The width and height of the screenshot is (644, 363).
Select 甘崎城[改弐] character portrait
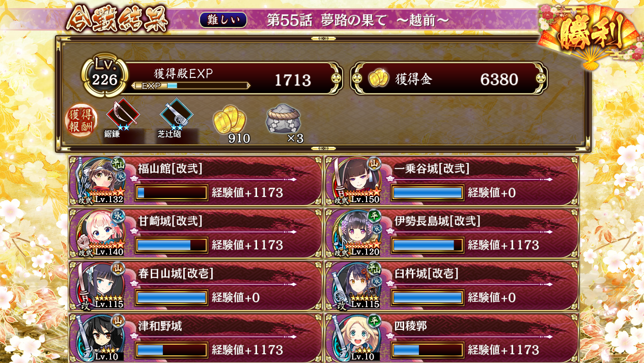[99, 233]
